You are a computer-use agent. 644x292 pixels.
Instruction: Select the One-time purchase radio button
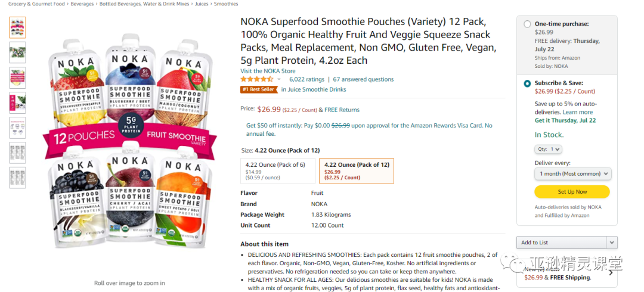click(527, 24)
